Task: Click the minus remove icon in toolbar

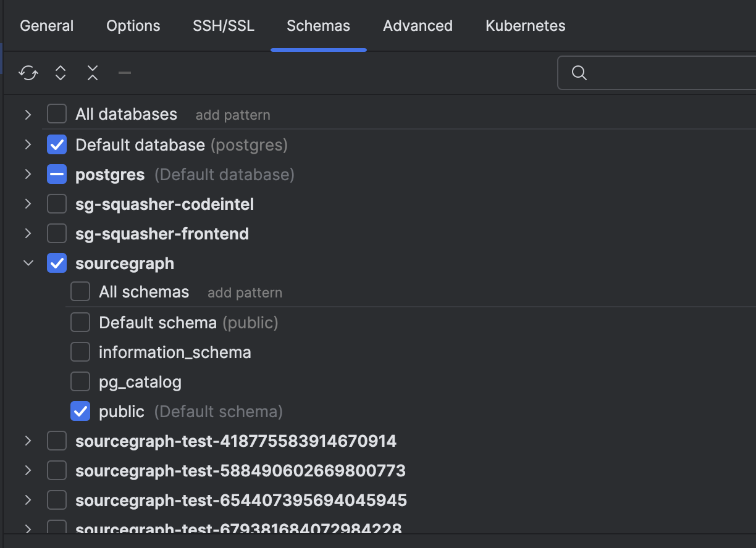Action: pos(125,73)
